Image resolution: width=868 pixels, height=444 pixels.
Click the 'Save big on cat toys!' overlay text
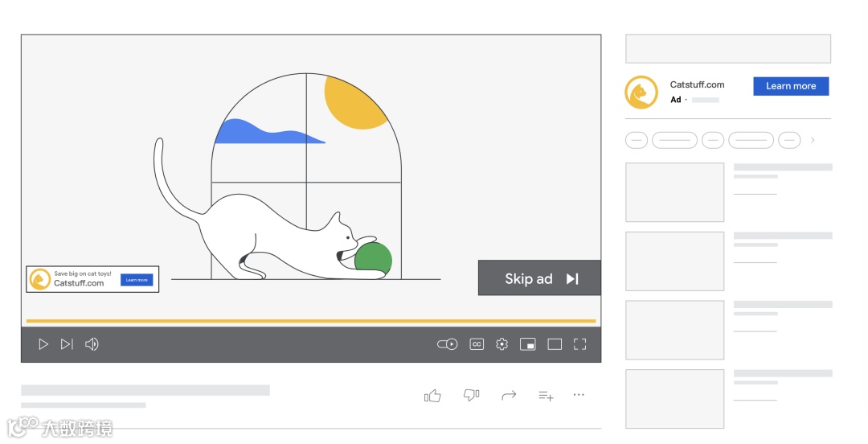point(83,273)
